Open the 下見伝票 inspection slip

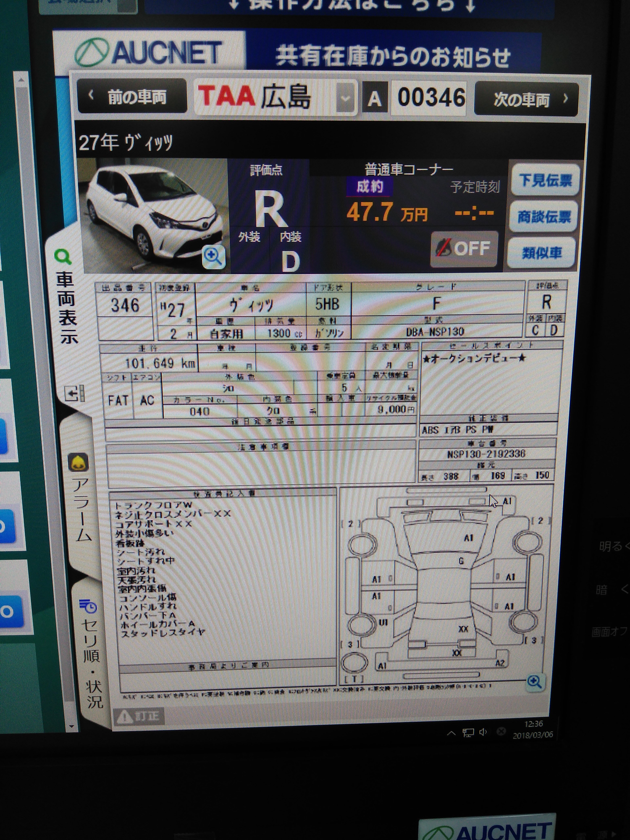click(x=545, y=180)
